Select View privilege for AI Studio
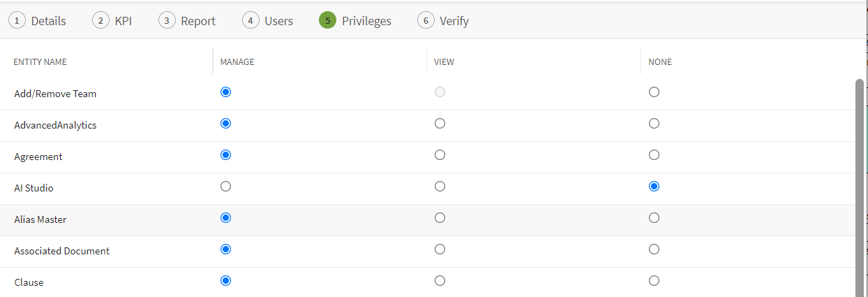The width and height of the screenshot is (868, 297). click(440, 187)
